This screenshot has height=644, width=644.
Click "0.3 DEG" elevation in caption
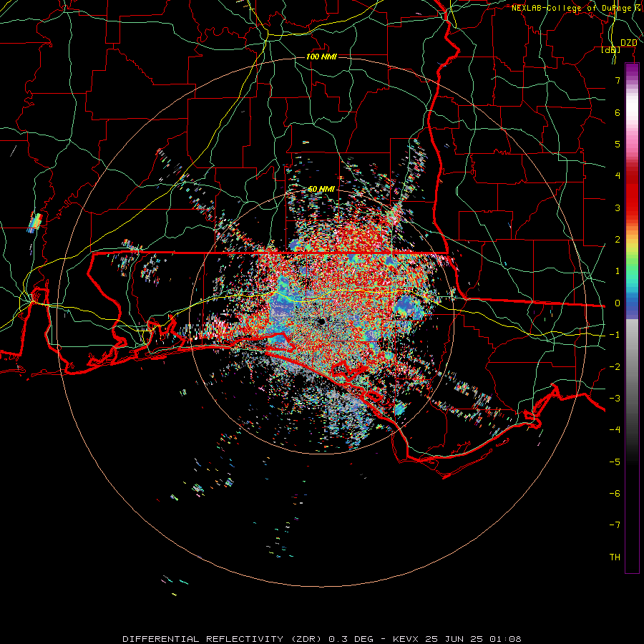[351, 639]
